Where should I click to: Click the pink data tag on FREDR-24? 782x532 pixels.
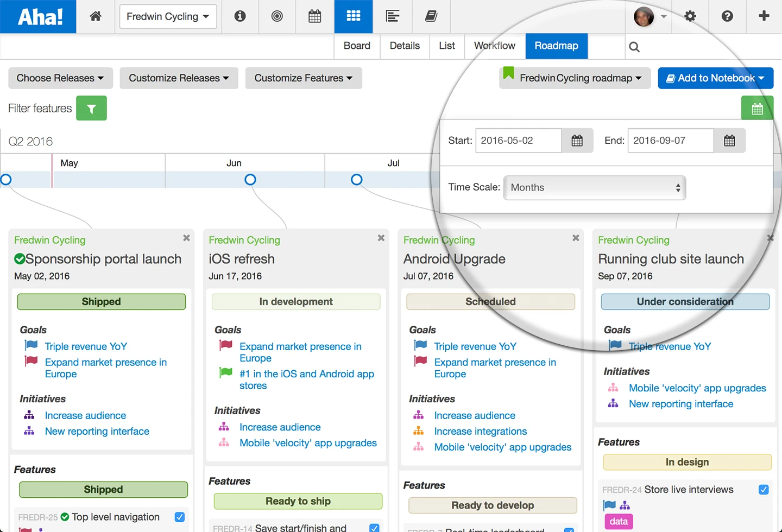point(619,522)
